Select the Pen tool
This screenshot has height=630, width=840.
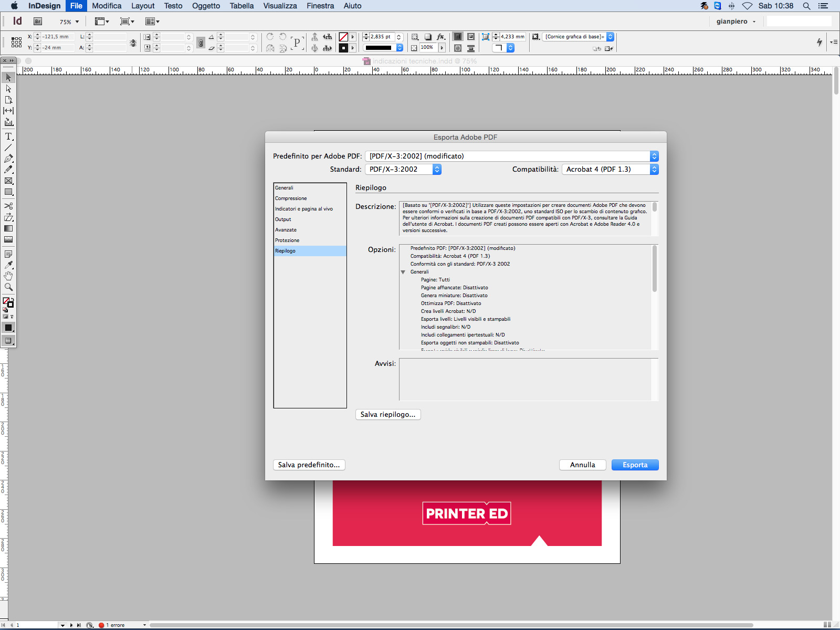8,159
